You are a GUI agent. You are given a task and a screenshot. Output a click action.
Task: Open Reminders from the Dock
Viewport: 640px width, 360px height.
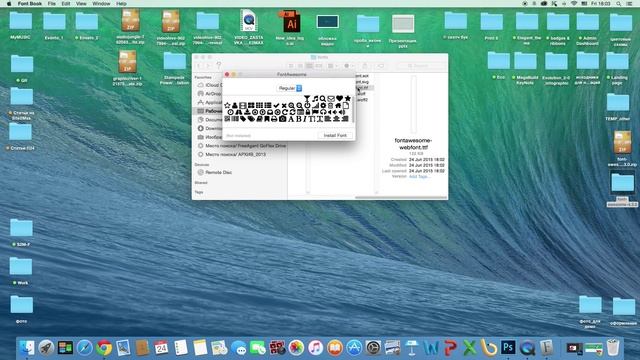tap(180, 348)
